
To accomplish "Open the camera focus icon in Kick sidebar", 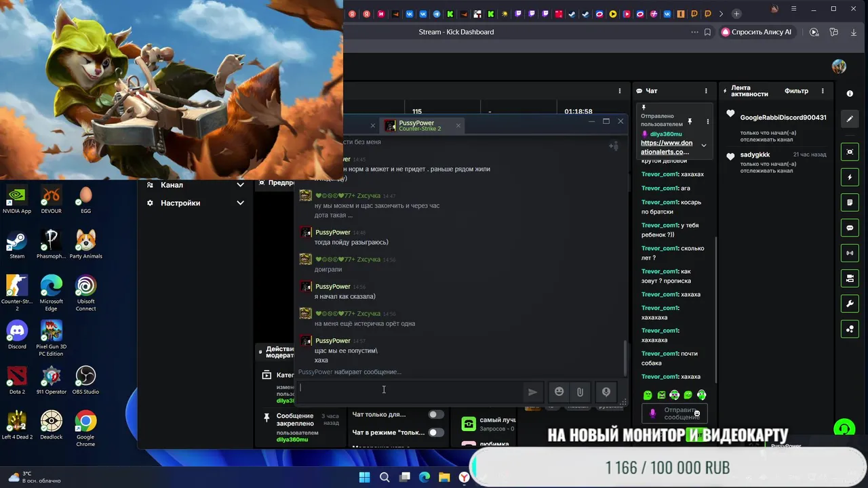I will point(850,152).
